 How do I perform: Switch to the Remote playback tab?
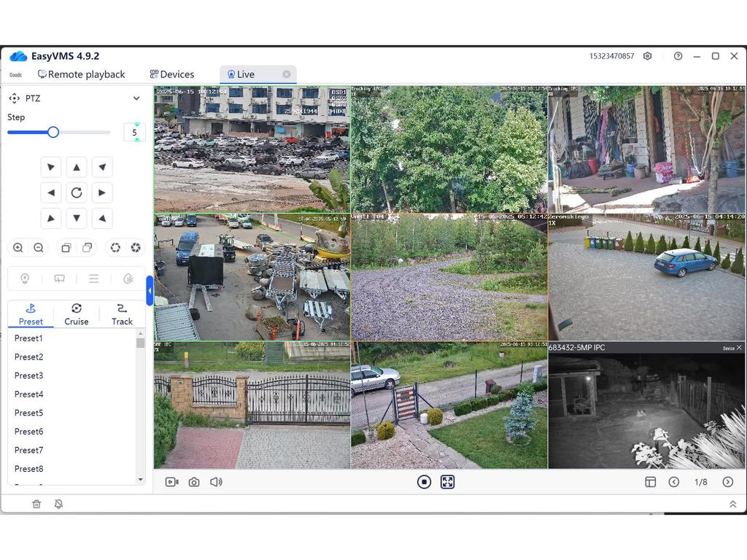point(82,74)
